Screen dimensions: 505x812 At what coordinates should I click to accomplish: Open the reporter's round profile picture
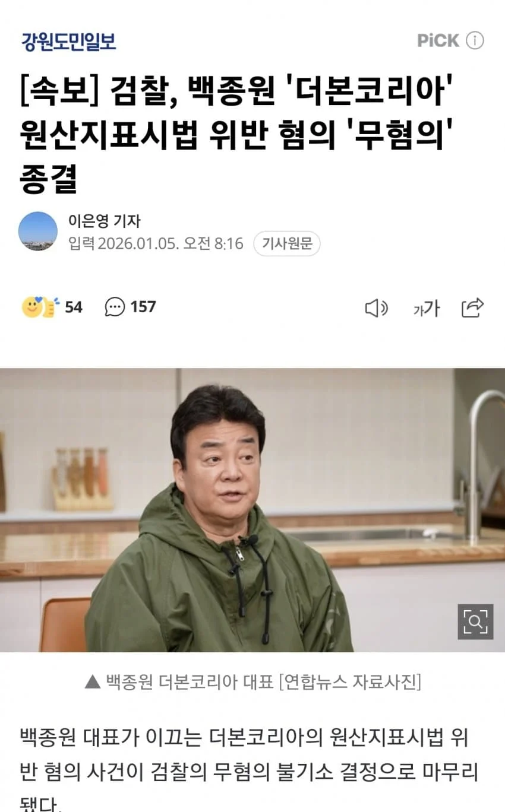pos(38,231)
